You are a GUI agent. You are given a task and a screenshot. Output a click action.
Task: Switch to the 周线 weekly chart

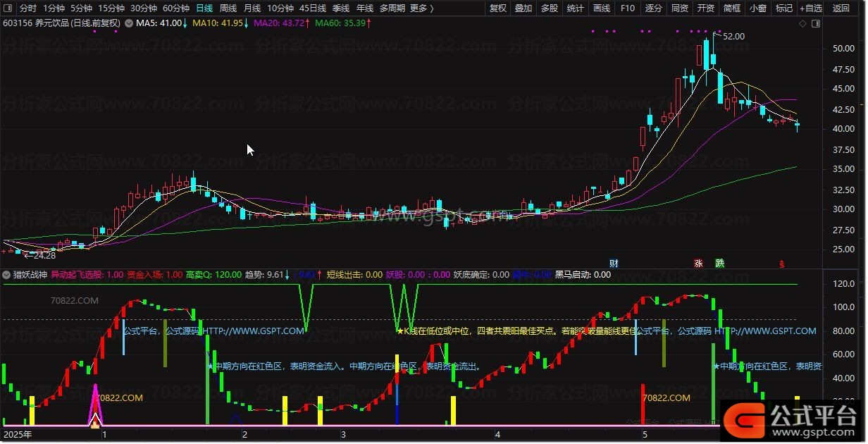click(228, 8)
